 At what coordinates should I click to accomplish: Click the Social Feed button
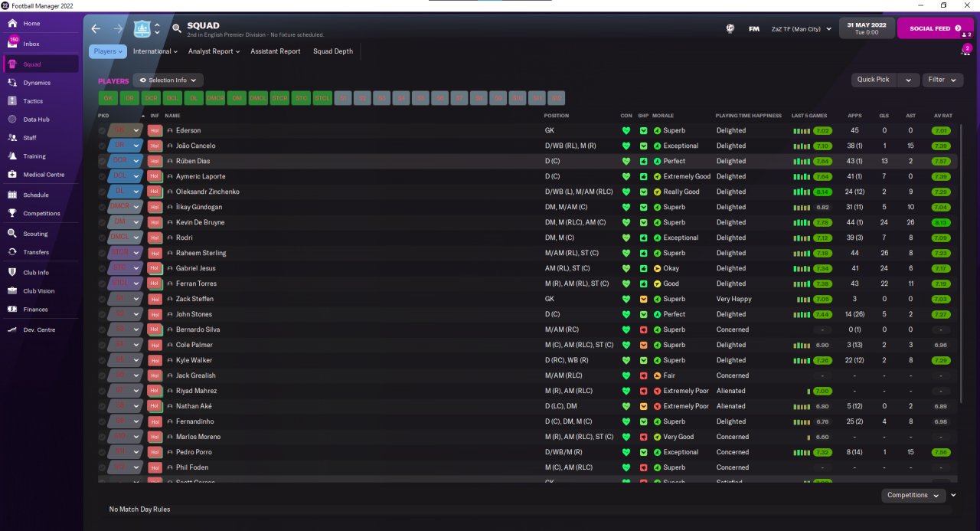(x=936, y=28)
